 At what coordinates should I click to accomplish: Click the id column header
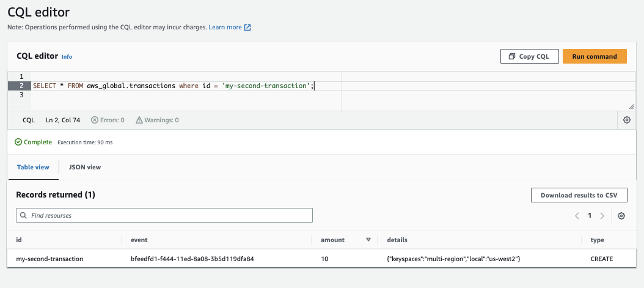click(19, 240)
